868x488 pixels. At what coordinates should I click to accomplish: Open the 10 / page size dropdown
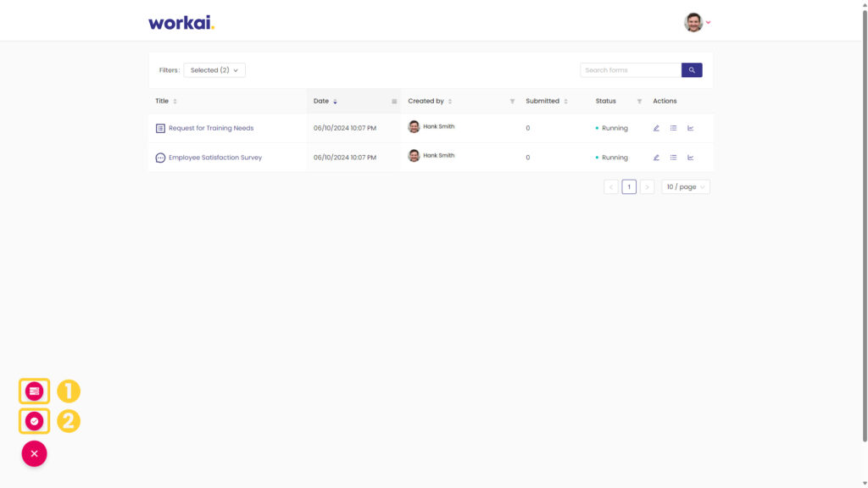pyautogui.click(x=685, y=187)
